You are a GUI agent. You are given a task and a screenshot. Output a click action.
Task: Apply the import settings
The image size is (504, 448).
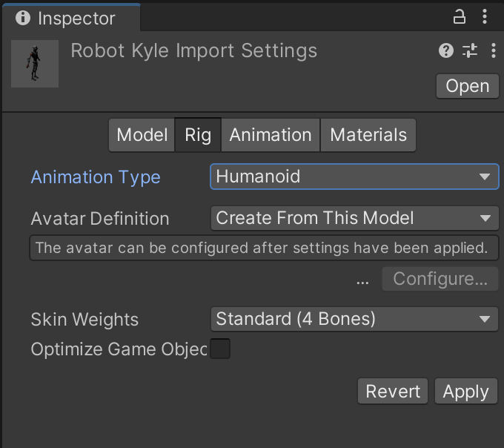point(465,392)
